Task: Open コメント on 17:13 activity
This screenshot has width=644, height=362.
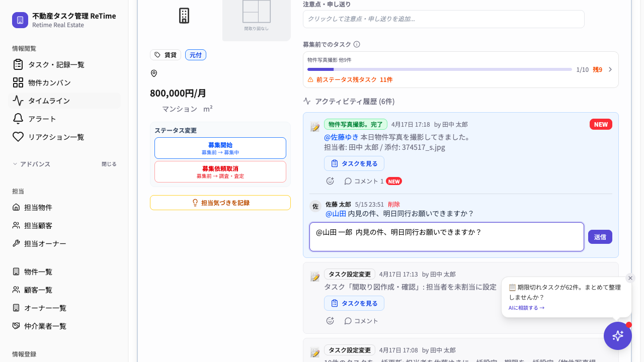Action: coord(361,321)
